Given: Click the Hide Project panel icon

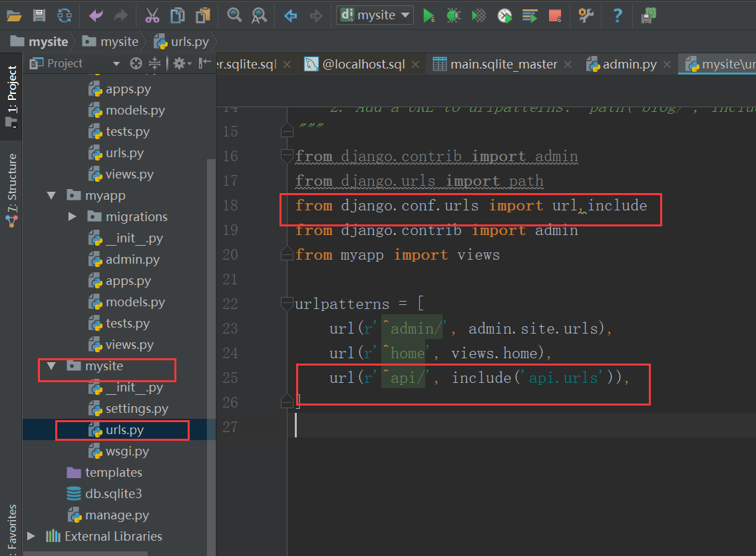Looking at the screenshot, I should (205, 63).
